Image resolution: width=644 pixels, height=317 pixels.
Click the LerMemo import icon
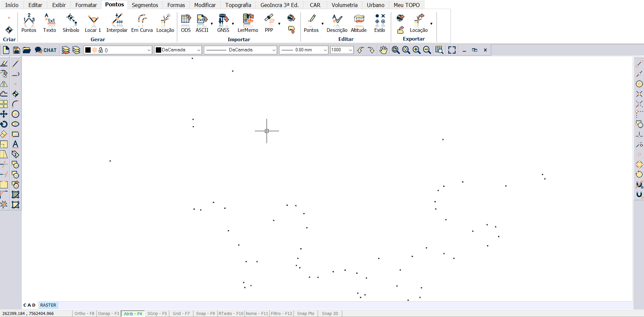[248, 23]
